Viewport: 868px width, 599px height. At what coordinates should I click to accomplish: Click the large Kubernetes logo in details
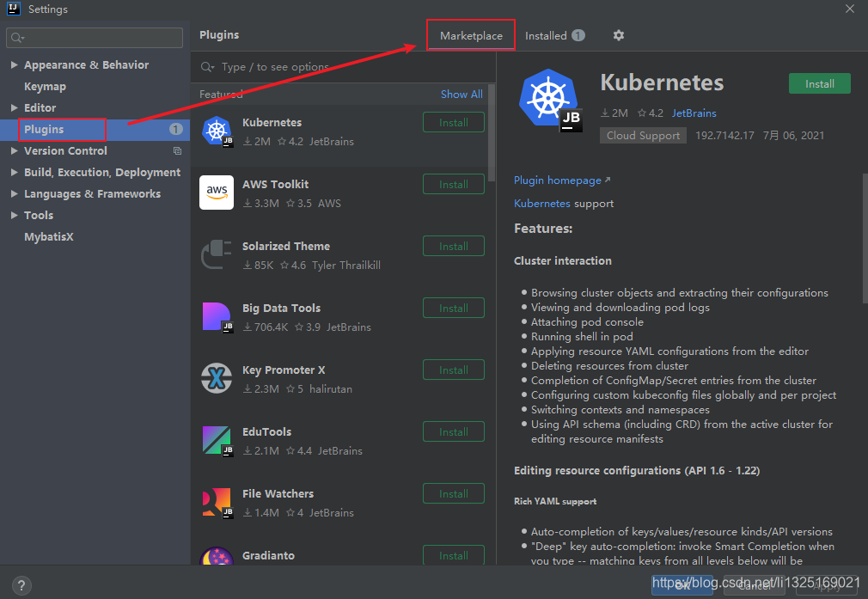[550, 100]
